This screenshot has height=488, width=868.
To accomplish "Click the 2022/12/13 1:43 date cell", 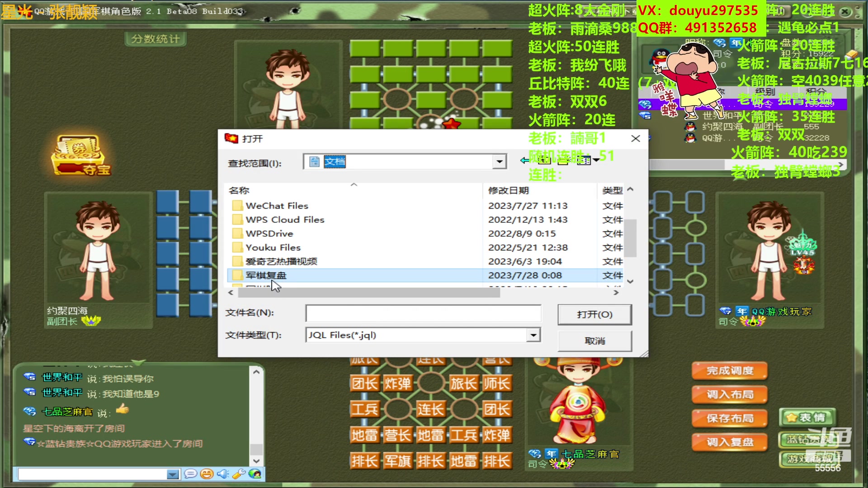I will point(528,220).
